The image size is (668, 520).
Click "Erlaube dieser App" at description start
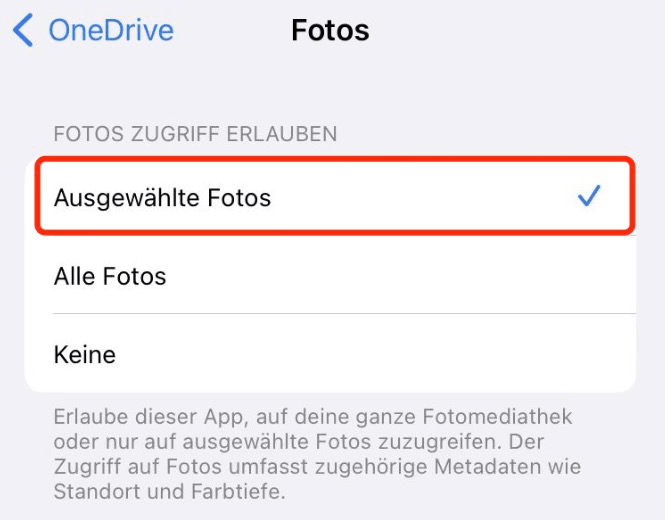151,417
